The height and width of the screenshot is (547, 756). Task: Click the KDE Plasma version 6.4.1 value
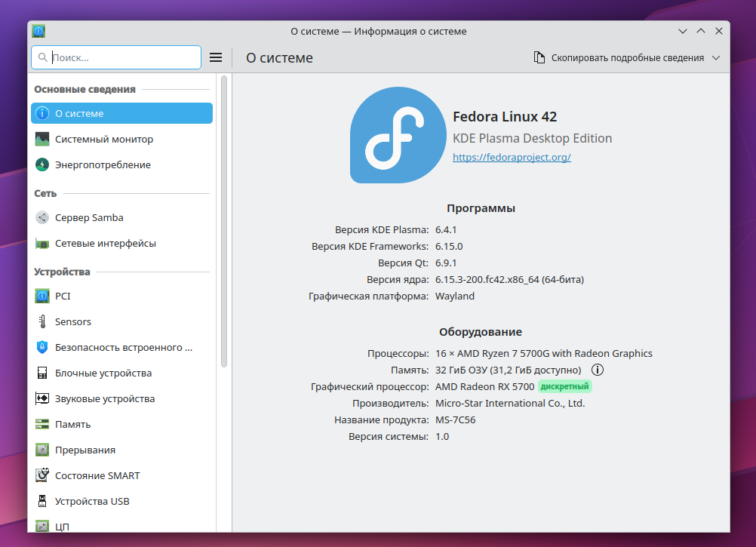pyautogui.click(x=446, y=230)
